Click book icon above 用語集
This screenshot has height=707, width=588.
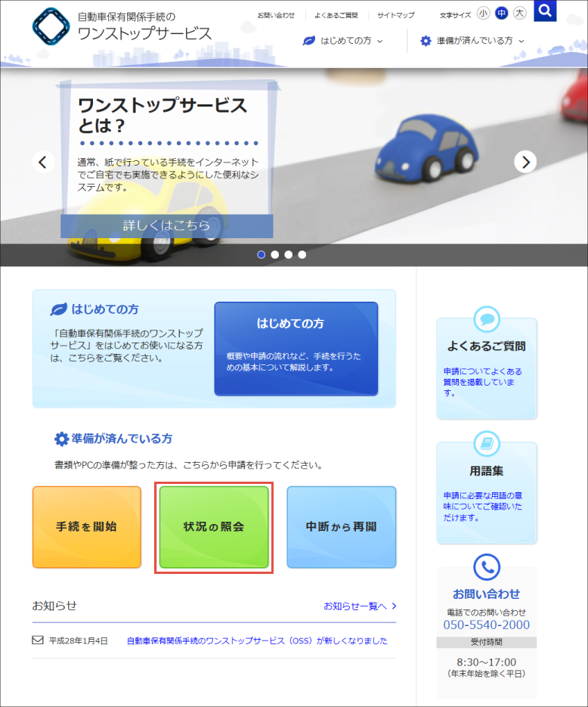(x=487, y=444)
